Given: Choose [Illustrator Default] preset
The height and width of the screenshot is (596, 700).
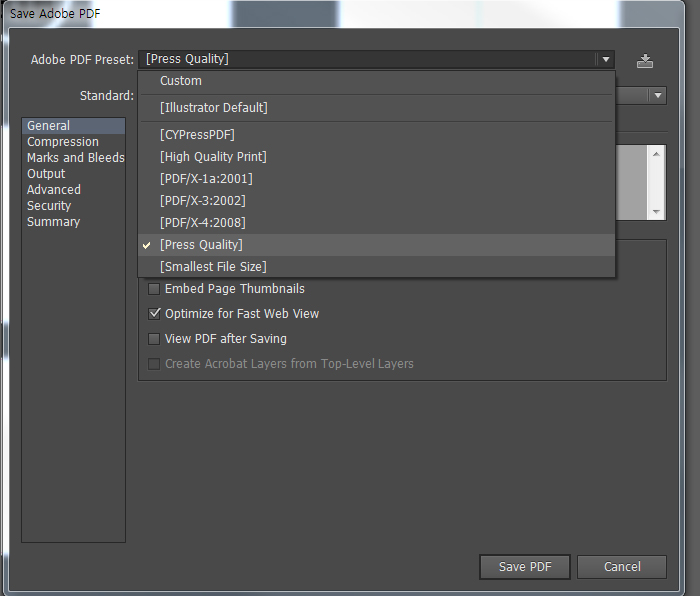Looking at the screenshot, I should [x=376, y=108].
